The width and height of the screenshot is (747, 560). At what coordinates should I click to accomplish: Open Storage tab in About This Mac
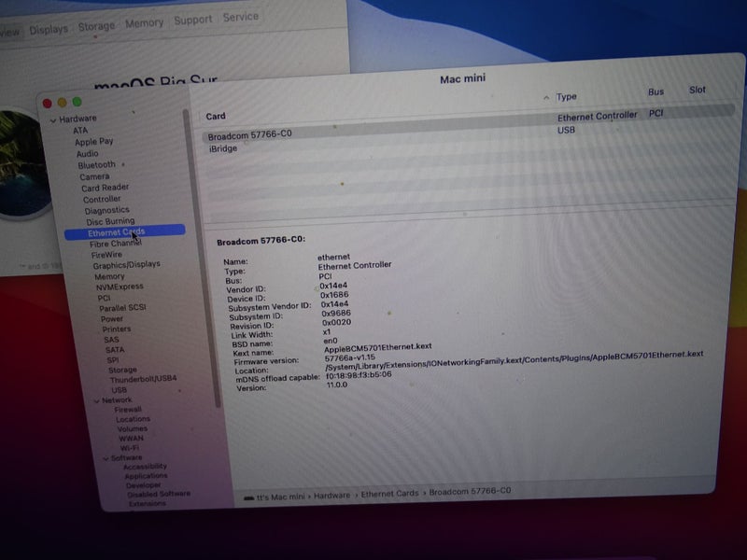(96, 26)
